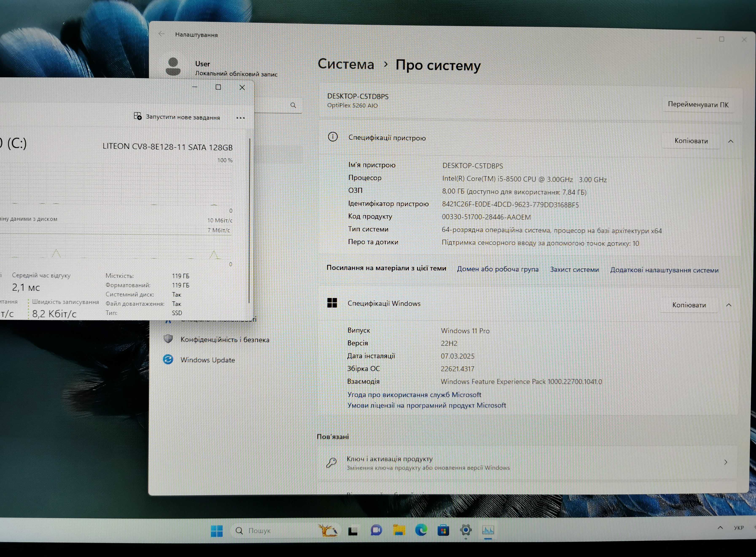Open the Захист системи link

(574, 269)
